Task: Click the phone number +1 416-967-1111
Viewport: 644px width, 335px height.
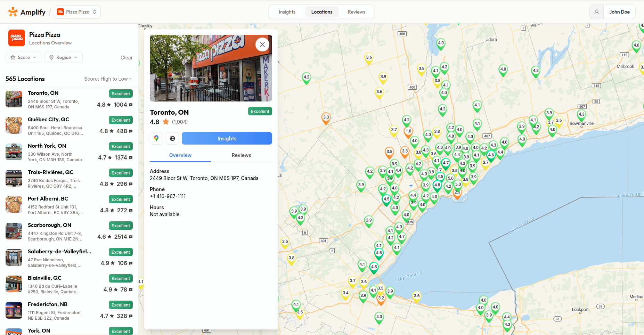Action: (x=168, y=196)
